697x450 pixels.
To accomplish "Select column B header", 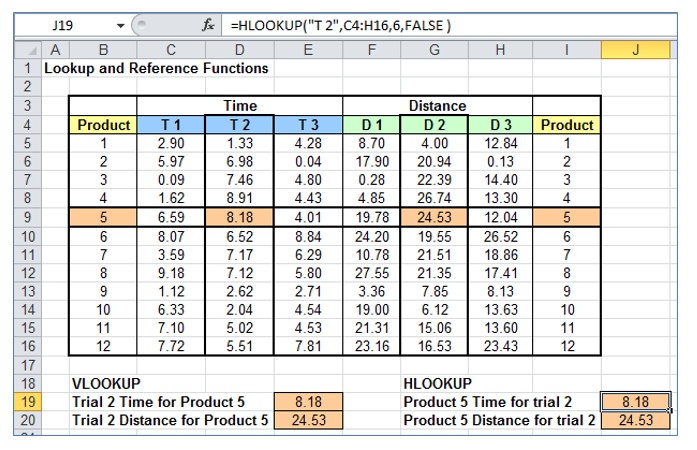I will point(103,50).
